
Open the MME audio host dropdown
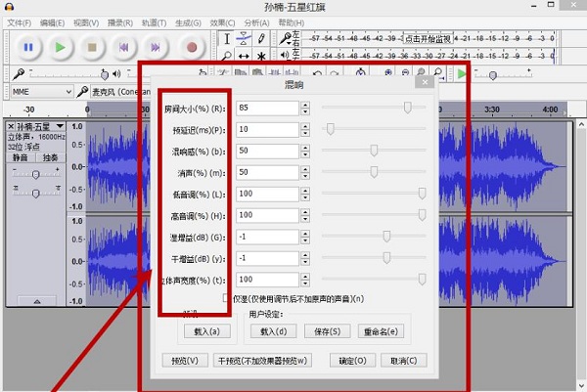tap(39, 92)
